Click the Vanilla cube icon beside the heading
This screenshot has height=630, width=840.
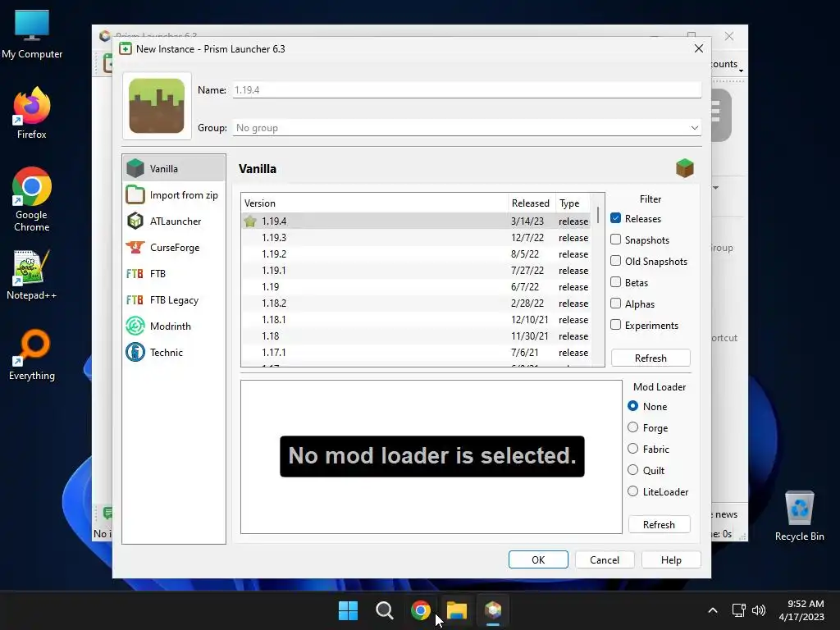point(685,168)
